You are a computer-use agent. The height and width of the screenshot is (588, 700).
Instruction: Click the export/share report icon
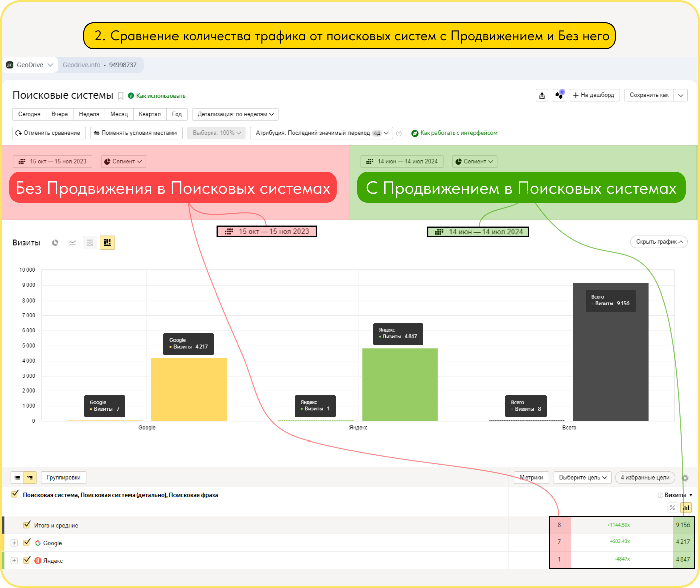click(542, 95)
